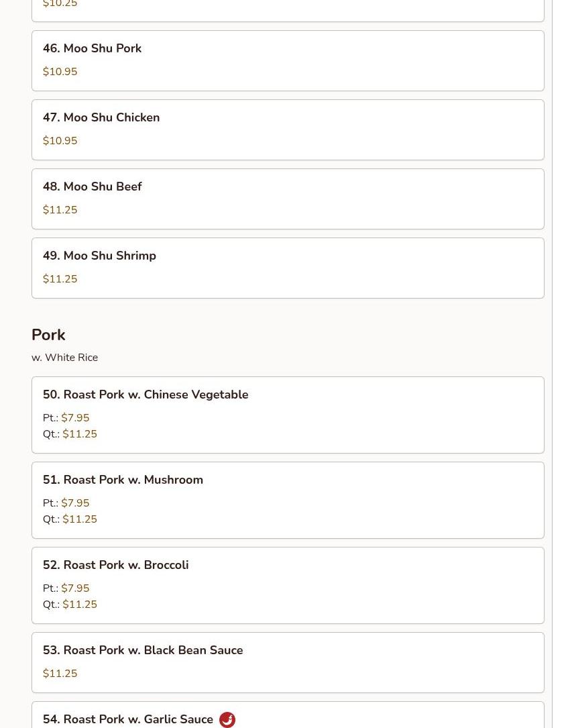The image size is (566, 728).
Task: Click the $11.25 price under Moo Shu Beef
Action: pyautogui.click(x=60, y=210)
